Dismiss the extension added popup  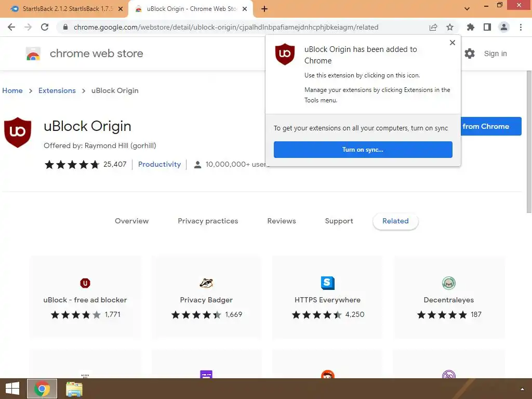(x=453, y=43)
